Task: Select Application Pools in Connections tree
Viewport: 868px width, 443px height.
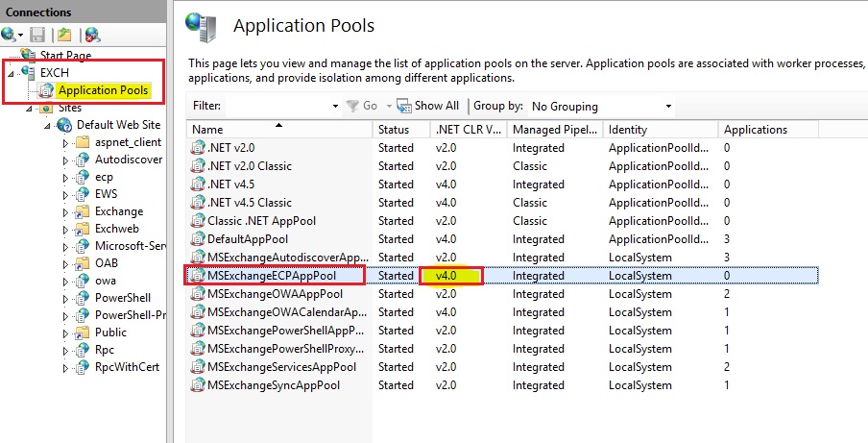Action: pos(104,90)
